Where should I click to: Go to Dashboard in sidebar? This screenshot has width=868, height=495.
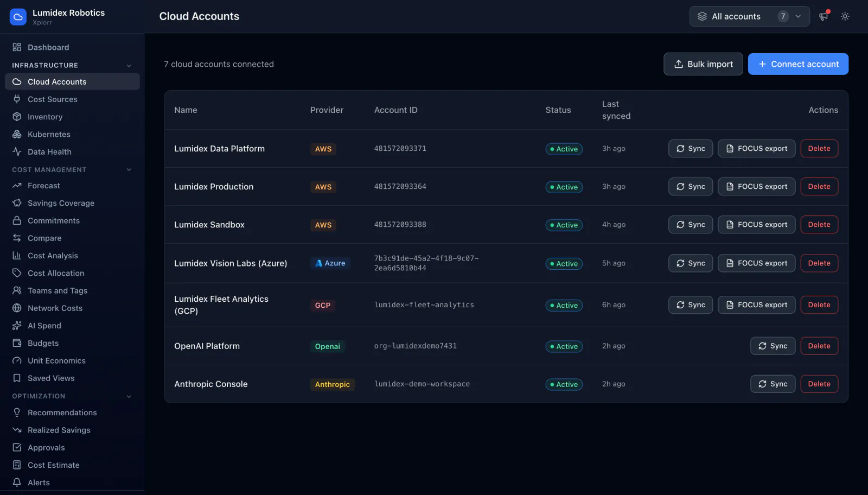(x=72, y=47)
